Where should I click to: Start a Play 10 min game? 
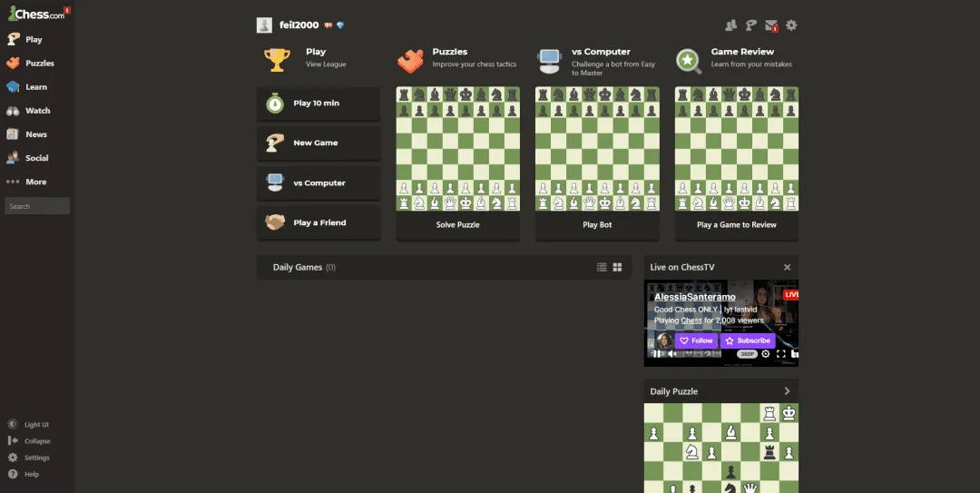[318, 104]
